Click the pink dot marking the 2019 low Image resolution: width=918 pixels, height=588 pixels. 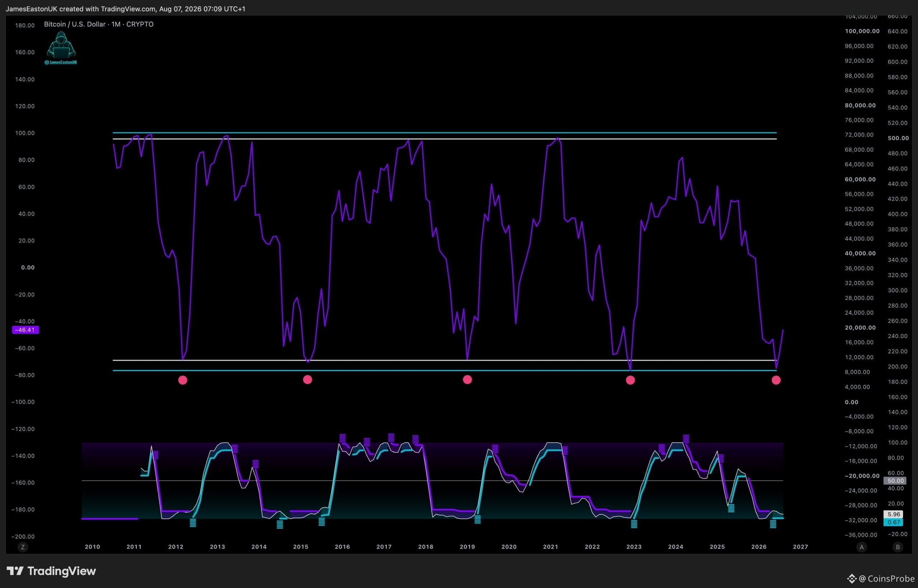click(467, 380)
